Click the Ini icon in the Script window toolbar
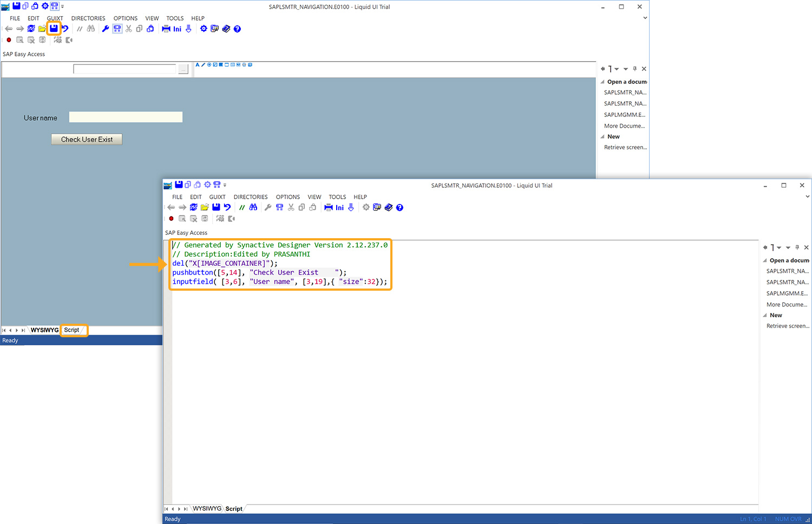The width and height of the screenshot is (812, 524). point(339,208)
